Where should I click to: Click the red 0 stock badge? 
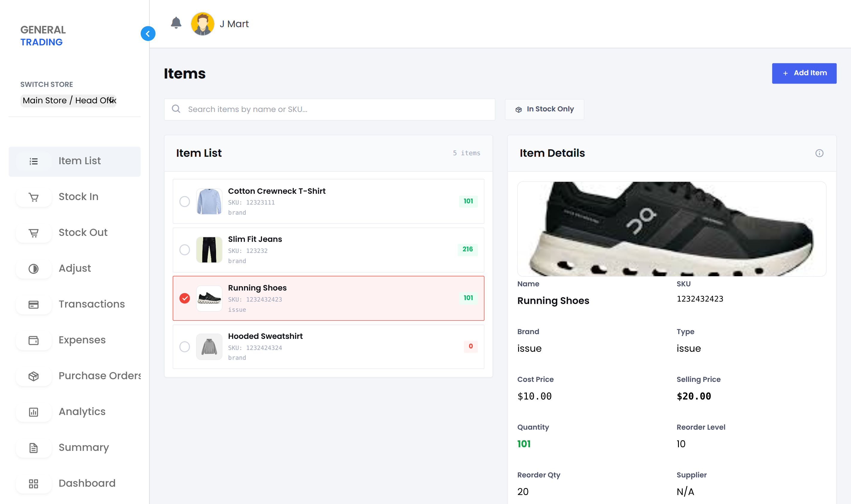tap(470, 346)
